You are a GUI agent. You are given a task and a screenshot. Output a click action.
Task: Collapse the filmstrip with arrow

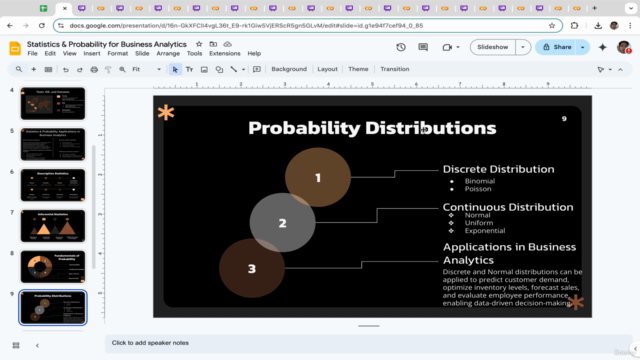click(x=37, y=345)
